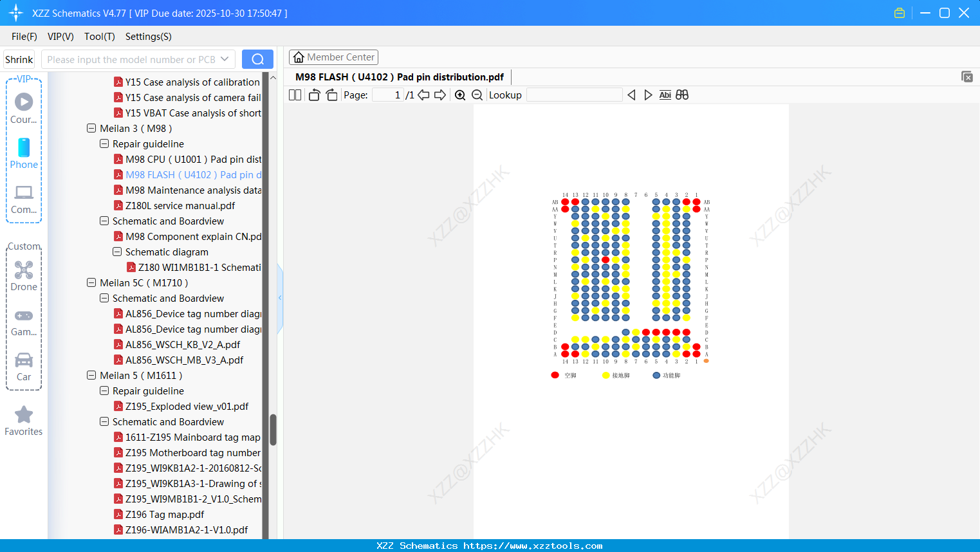Go to the next page arrow
Image resolution: width=980 pixels, height=552 pixels.
click(440, 95)
